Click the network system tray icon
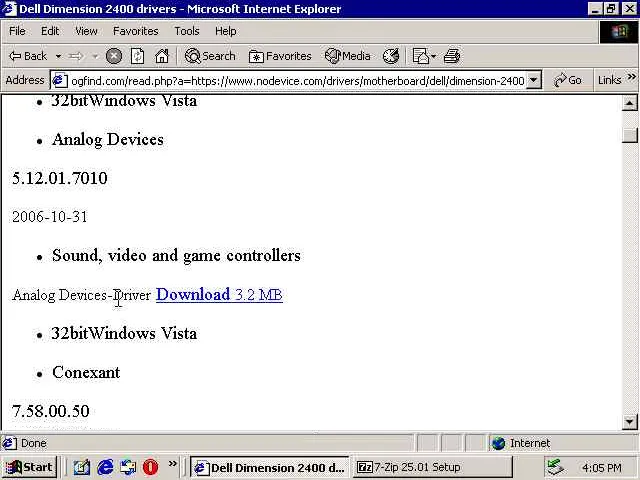Image resolution: width=640 pixels, height=480 pixels. click(x=555, y=467)
